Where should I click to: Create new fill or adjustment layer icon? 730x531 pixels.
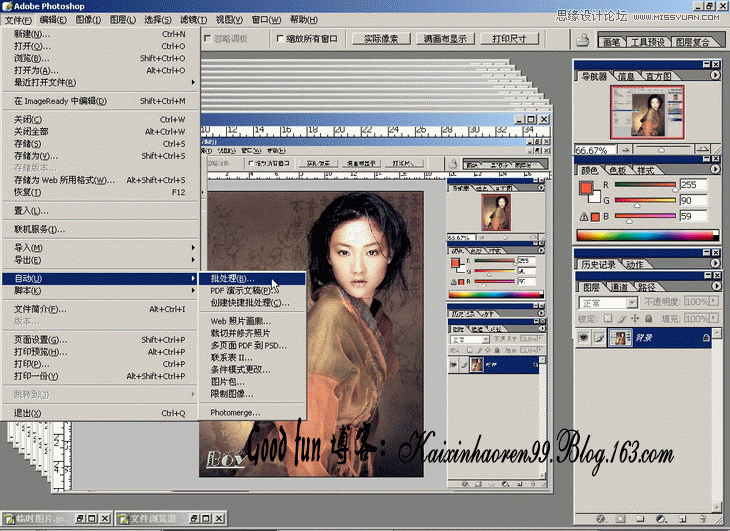tap(660, 518)
